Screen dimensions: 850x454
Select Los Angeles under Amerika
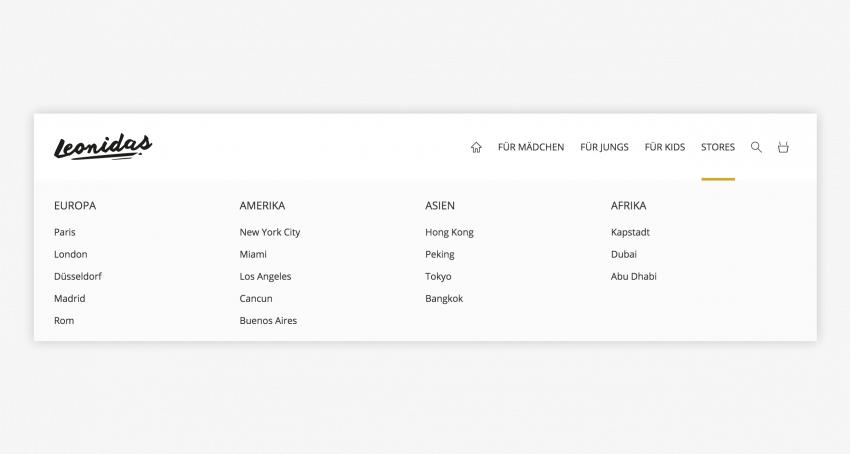[265, 276]
